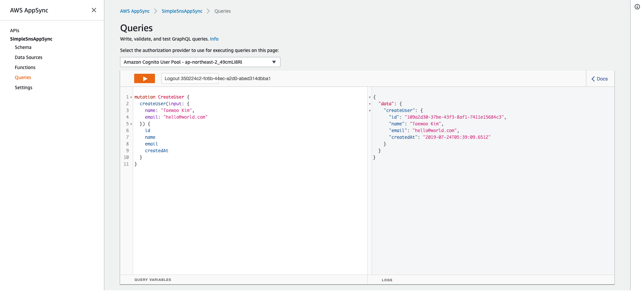Collapse the root object in the result pane
This screenshot has height=293, width=644.
370,97
